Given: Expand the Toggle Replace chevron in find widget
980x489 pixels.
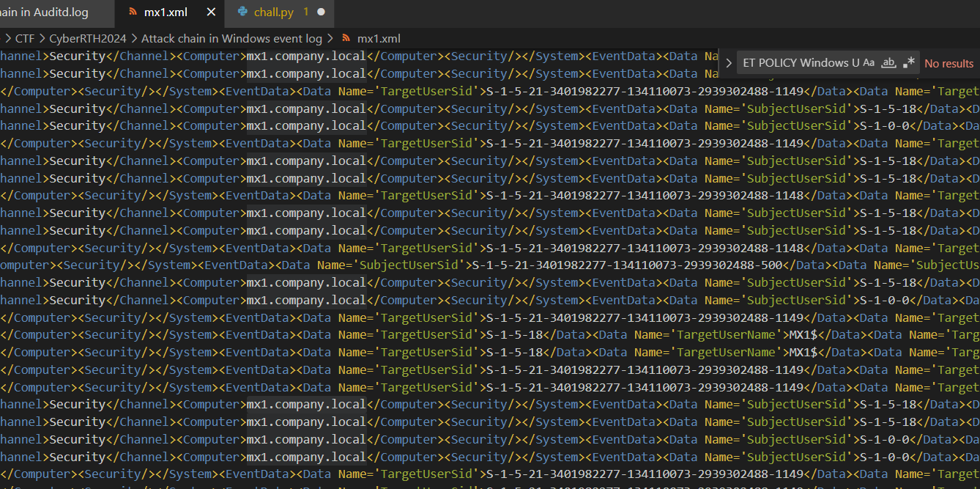Looking at the screenshot, I should tap(729, 63).
